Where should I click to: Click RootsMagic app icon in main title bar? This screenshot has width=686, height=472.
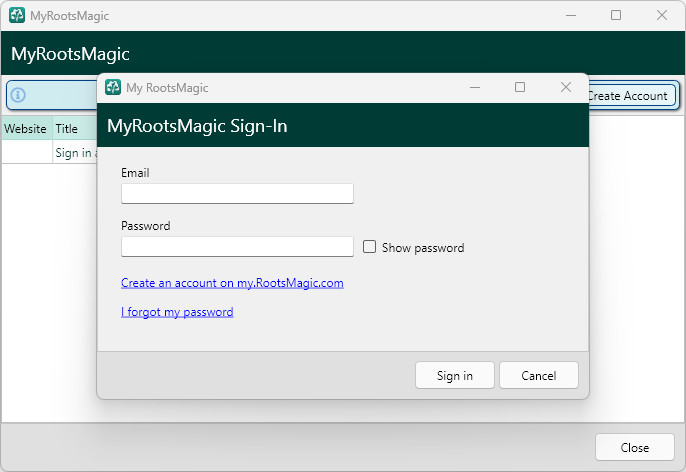tap(17, 15)
